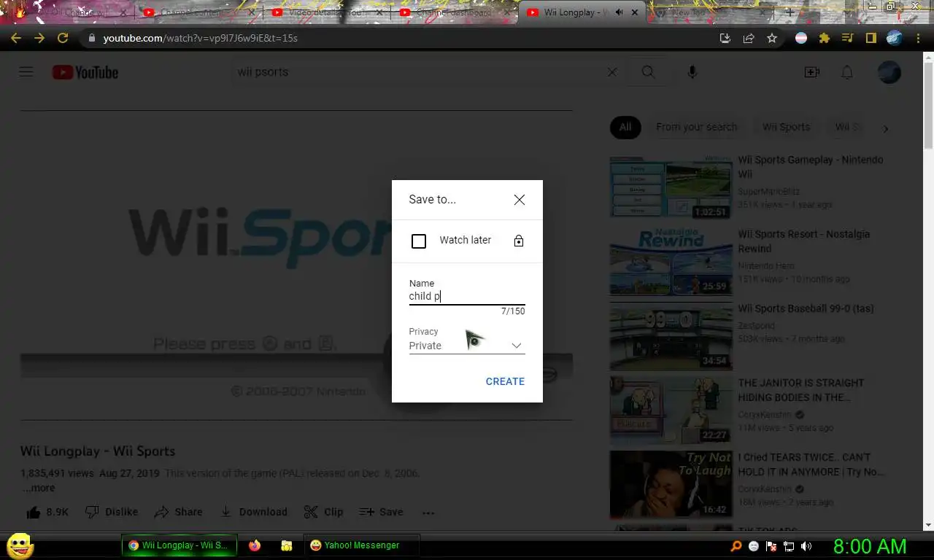934x560 pixels.
Task: Toggle the Chrome side panel
Action: click(x=871, y=38)
